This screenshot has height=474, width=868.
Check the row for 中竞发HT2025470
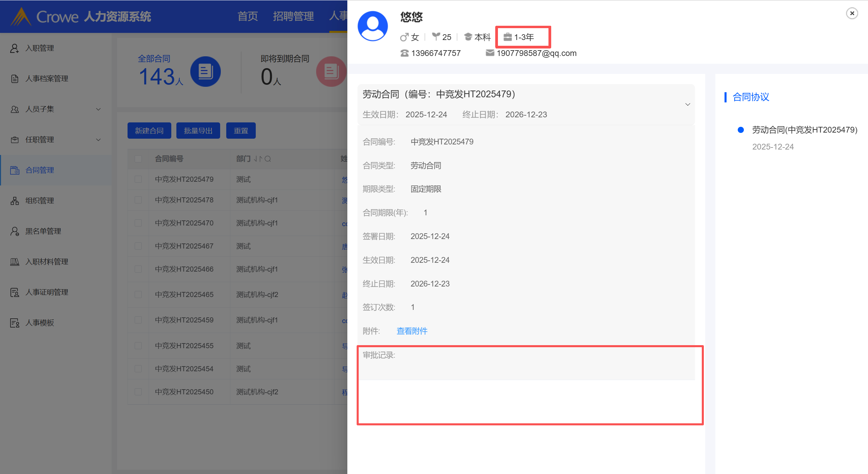(x=138, y=223)
